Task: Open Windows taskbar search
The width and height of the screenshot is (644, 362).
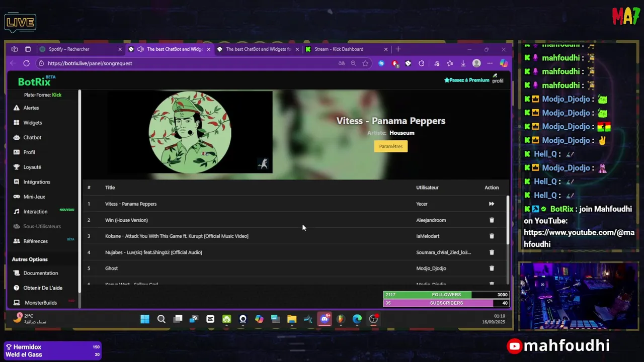Action: point(162,319)
